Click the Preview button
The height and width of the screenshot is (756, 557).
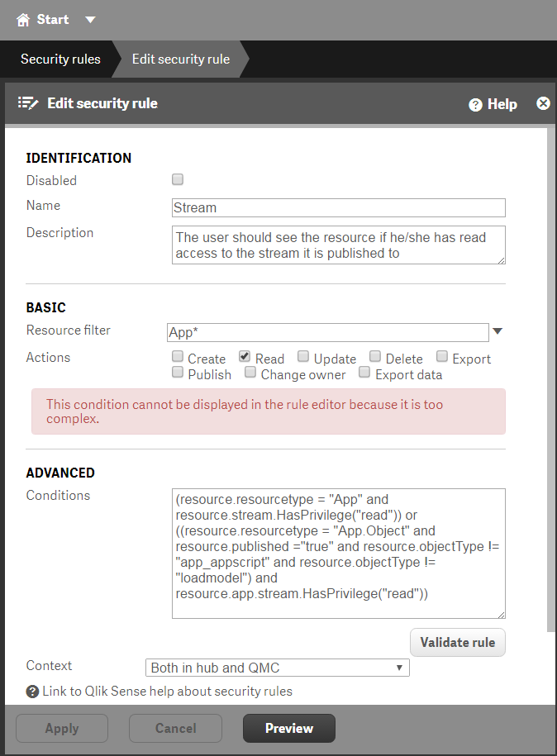pos(289,729)
